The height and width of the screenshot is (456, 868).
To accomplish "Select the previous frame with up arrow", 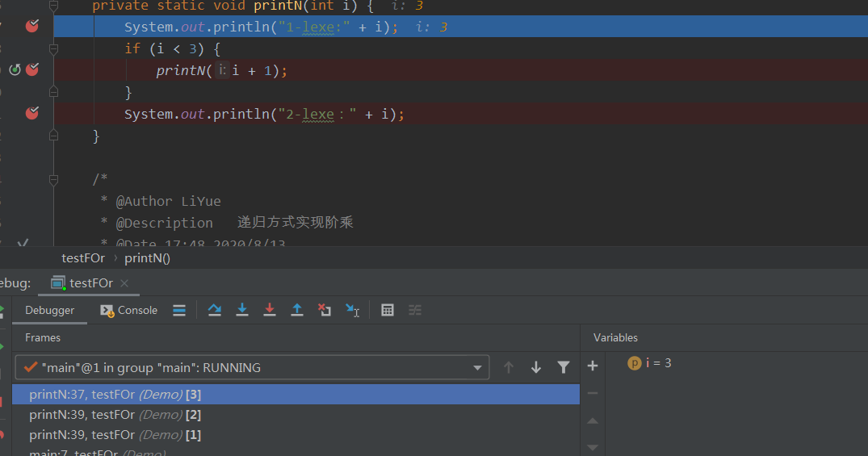I will (x=508, y=367).
